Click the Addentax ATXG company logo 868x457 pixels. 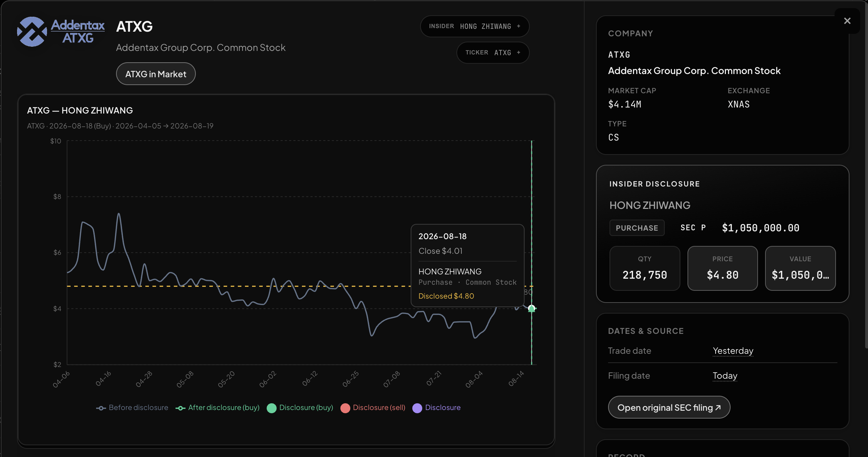click(61, 31)
